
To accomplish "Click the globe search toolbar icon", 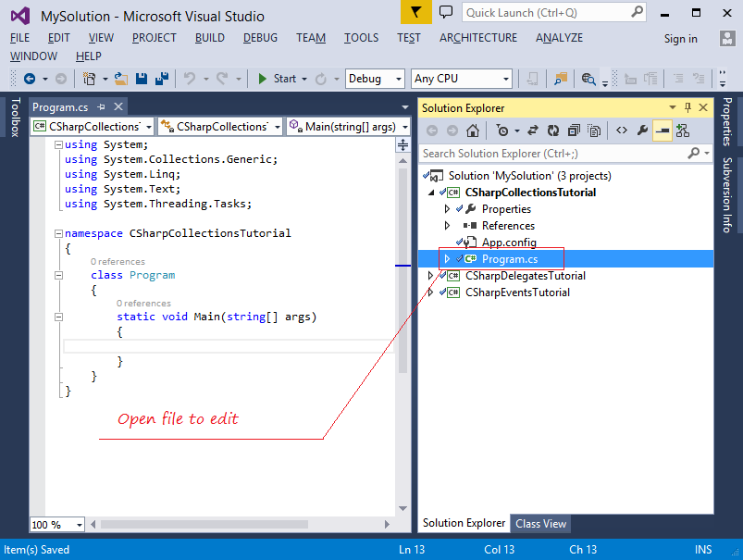I will (588, 79).
